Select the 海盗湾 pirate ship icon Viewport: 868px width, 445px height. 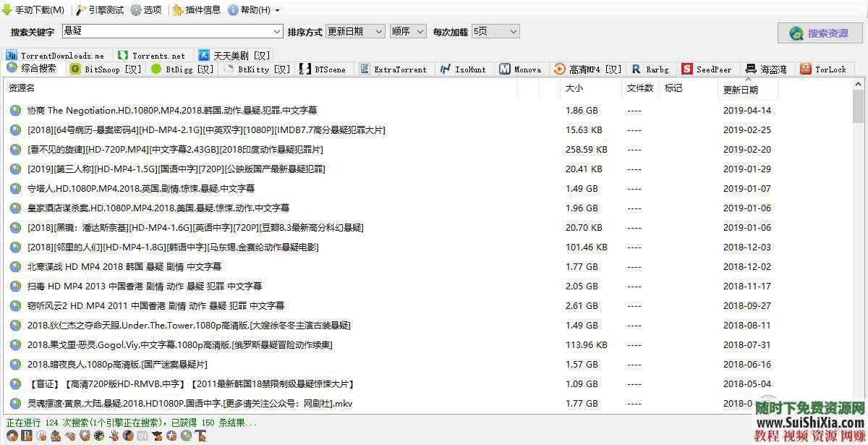(752, 69)
